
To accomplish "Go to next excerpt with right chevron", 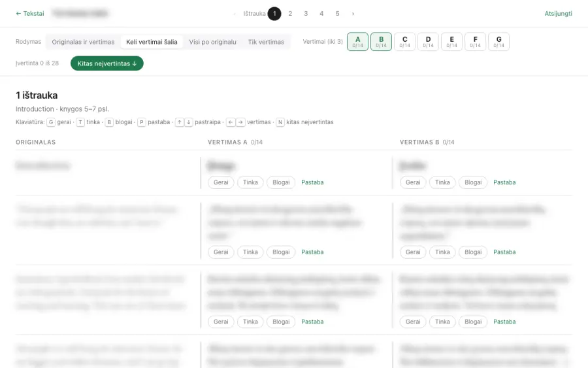I will [353, 14].
